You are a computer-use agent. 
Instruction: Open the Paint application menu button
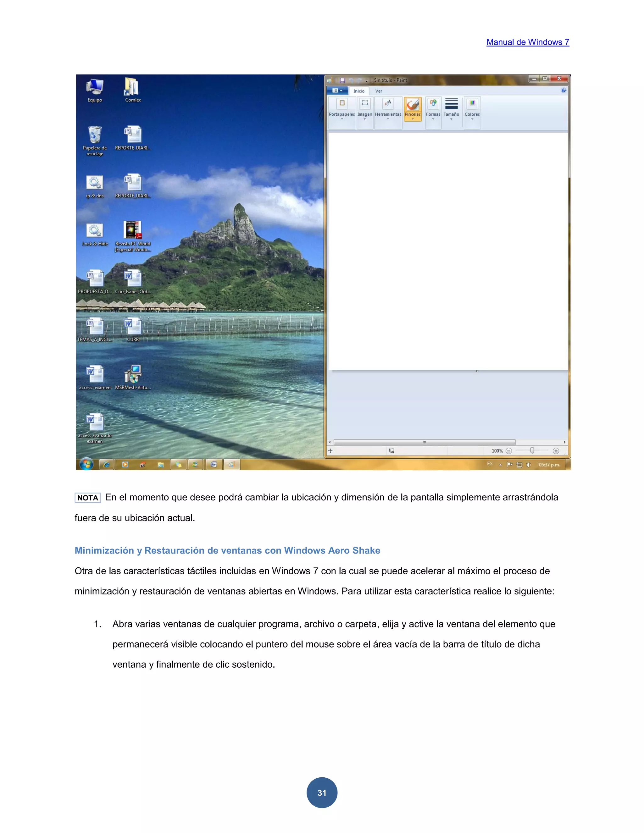click(x=337, y=91)
